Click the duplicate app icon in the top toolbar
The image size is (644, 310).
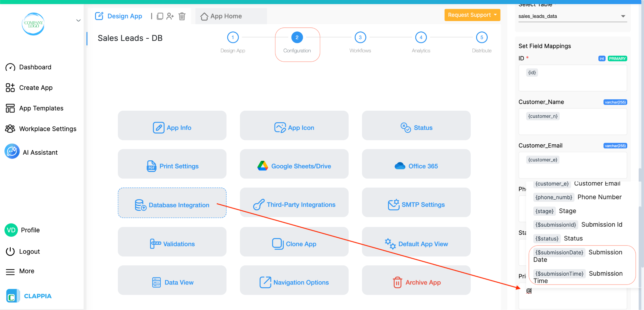tap(160, 16)
